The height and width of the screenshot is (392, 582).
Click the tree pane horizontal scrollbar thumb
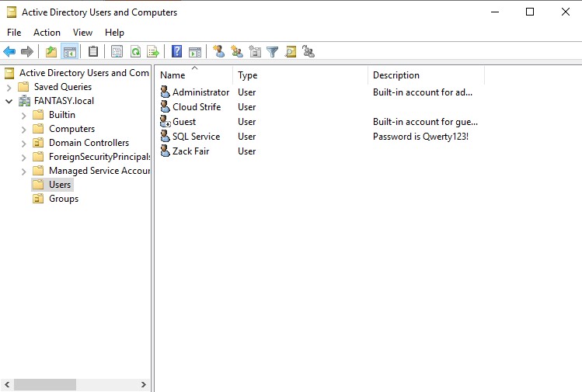45,384
